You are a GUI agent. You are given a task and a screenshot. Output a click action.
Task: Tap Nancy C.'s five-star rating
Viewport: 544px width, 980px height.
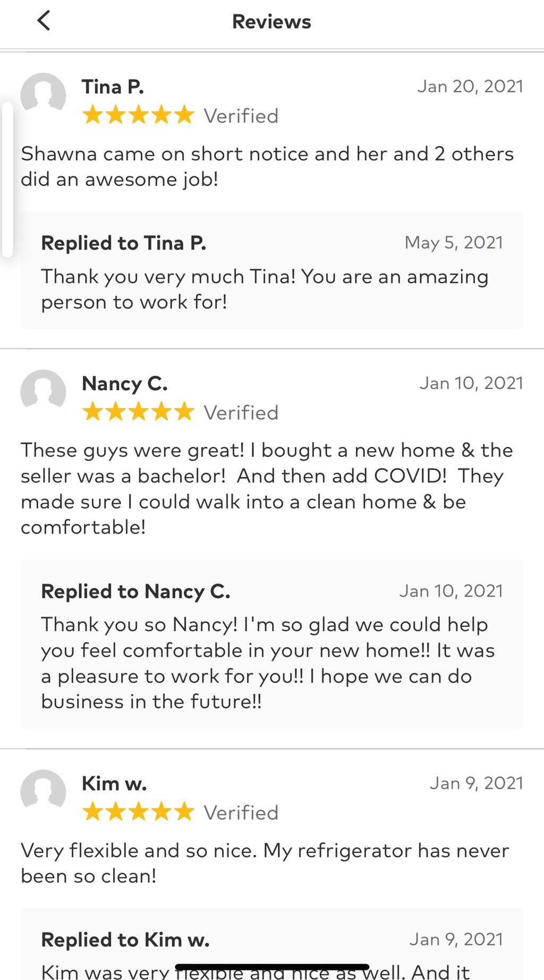[x=138, y=412]
